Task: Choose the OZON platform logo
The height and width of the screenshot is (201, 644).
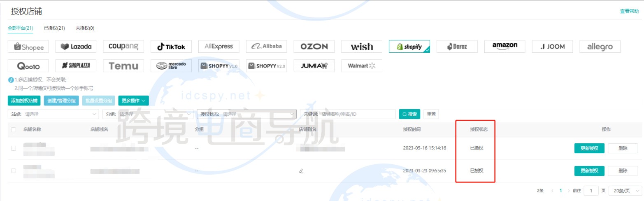Action: (314, 47)
